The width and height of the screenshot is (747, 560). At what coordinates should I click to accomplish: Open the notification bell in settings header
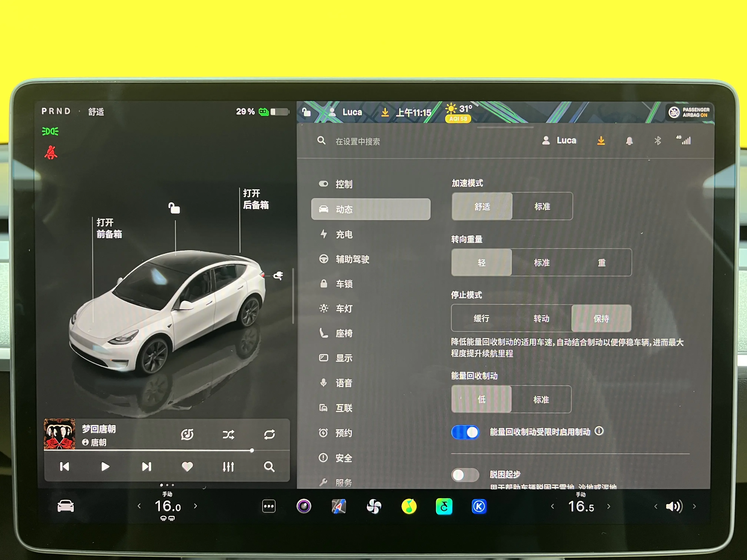(x=629, y=141)
